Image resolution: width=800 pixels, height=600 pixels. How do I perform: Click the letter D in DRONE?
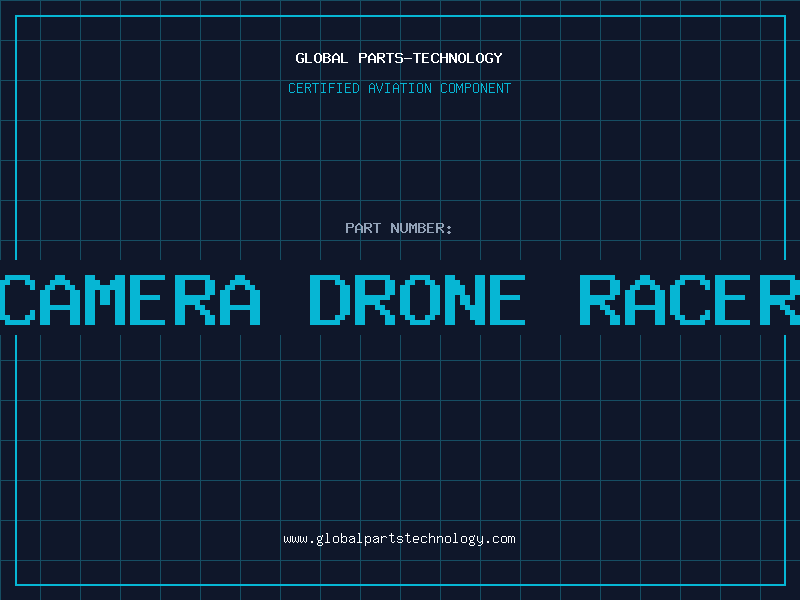coord(335,300)
